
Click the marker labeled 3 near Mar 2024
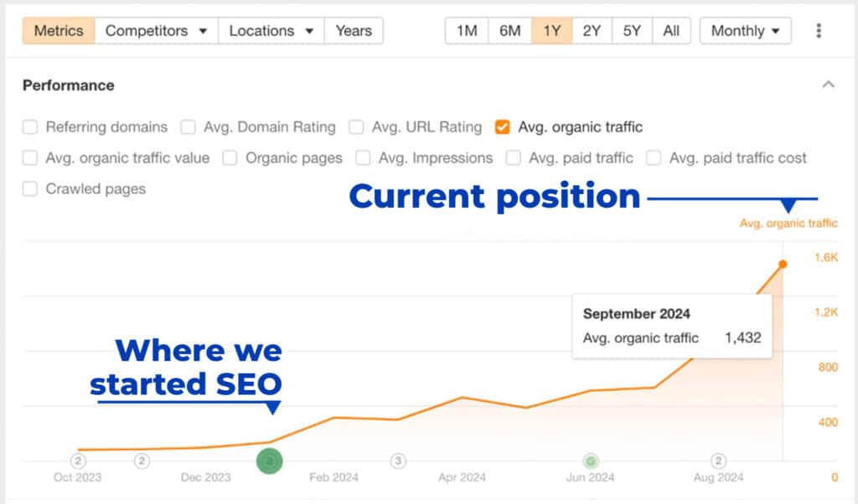pyautogui.click(x=398, y=460)
